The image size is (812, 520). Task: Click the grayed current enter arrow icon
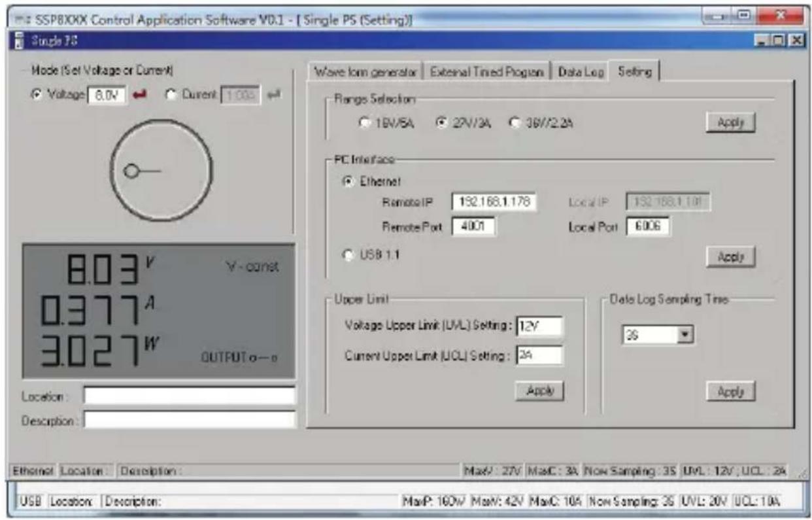click(273, 95)
